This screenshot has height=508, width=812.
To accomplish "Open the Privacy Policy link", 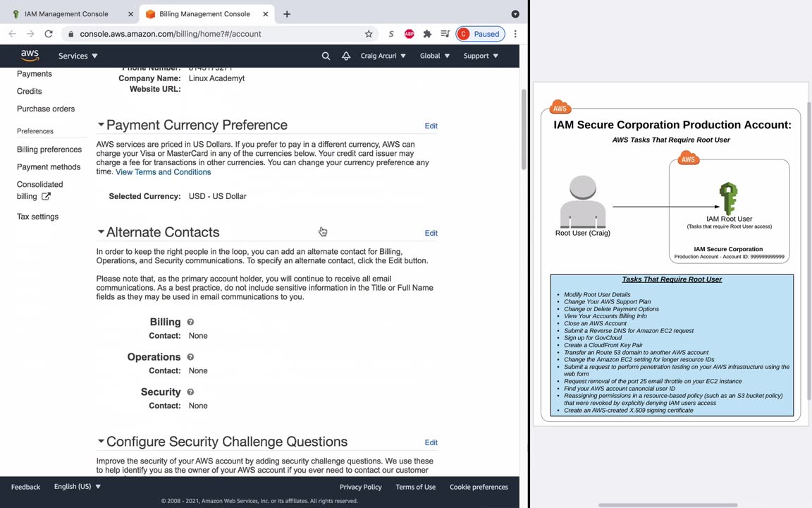I will click(x=360, y=488).
